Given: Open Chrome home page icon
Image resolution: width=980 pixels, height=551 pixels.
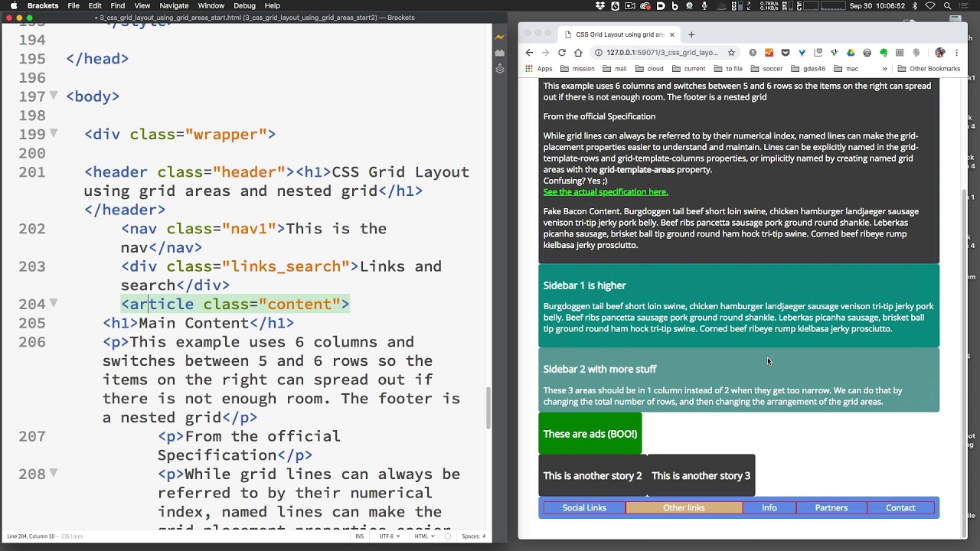Looking at the screenshot, I should pos(578,53).
